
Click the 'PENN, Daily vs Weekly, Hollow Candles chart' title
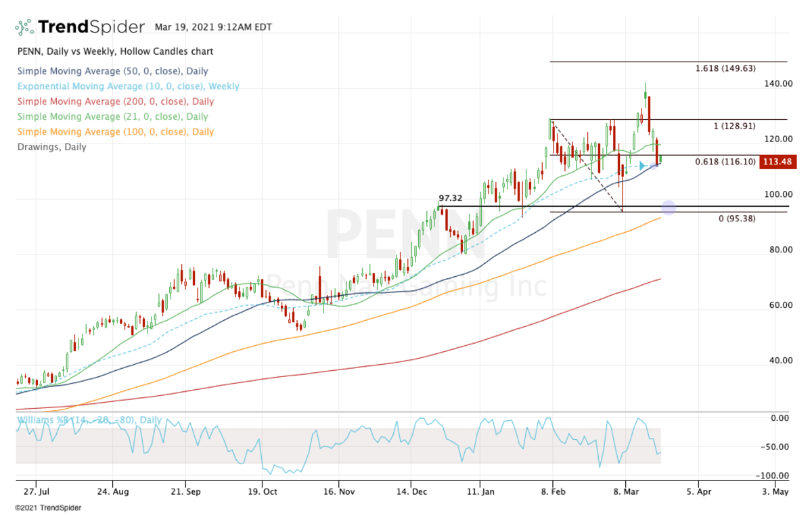(116, 51)
